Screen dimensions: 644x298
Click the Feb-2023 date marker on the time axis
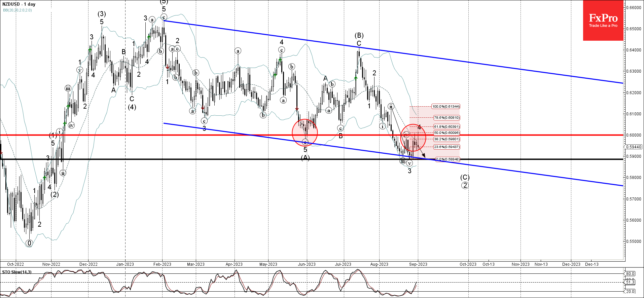162,264
